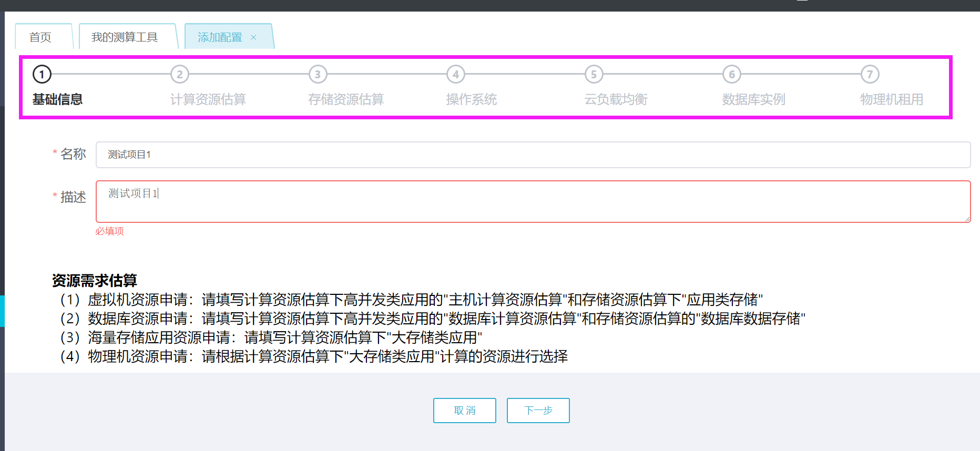980x451 pixels.
Task: Focus the 名称 input field
Action: pos(533,155)
